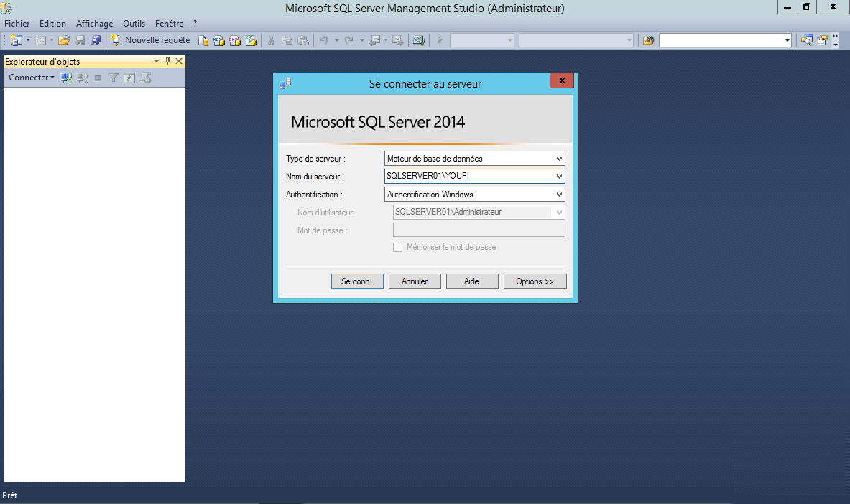Close the Explorateur d'objets panel
Viewport: 850px width, 504px height.
(x=179, y=61)
